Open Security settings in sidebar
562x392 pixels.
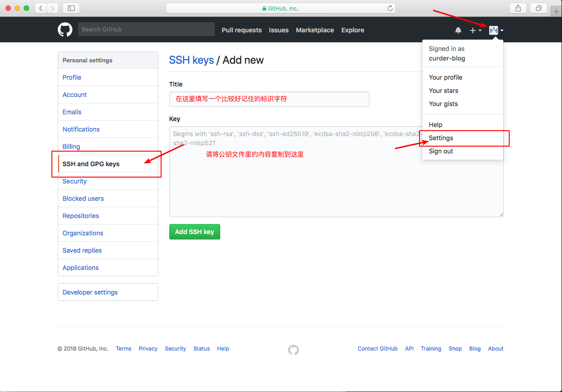pos(108,181)
